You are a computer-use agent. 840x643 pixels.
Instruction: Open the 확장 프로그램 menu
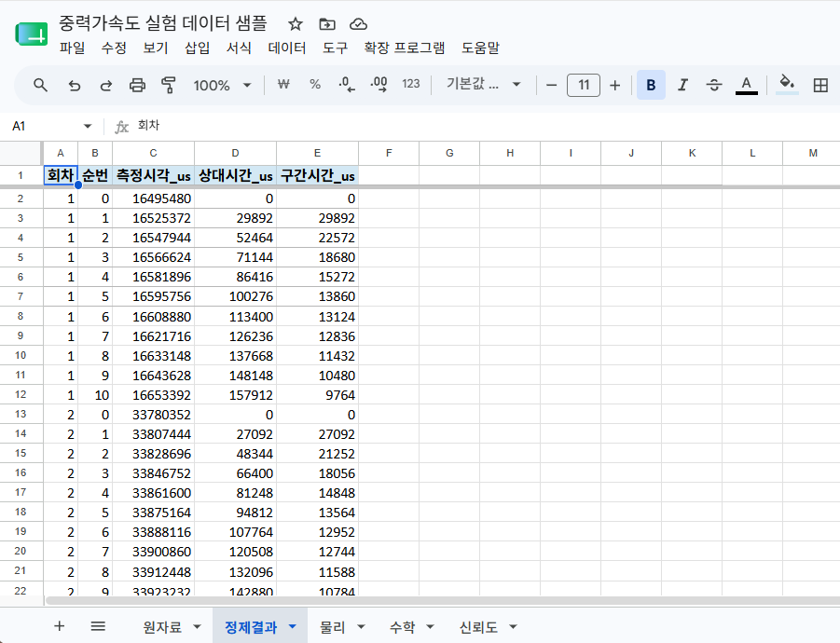(x=405, y=48)
